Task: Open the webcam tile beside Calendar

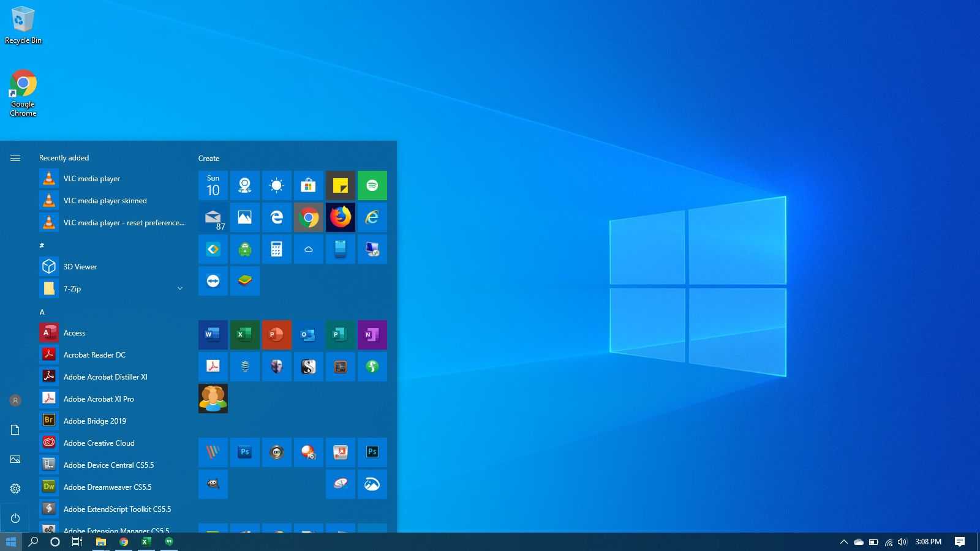Action: point(245,186)
